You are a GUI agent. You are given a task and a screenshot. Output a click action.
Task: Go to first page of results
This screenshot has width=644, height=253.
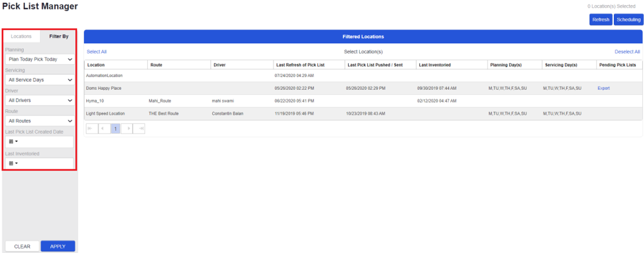pyautogui.click(x=91, y=128)
